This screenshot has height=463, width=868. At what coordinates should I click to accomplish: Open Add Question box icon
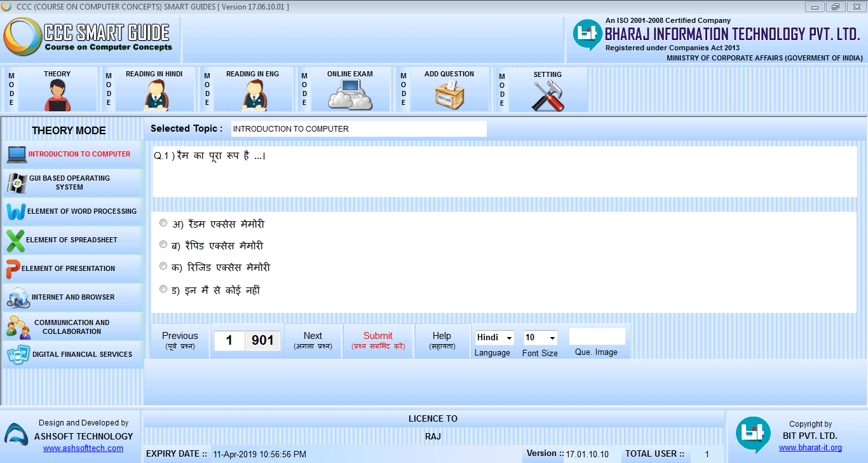coord(449,96)
